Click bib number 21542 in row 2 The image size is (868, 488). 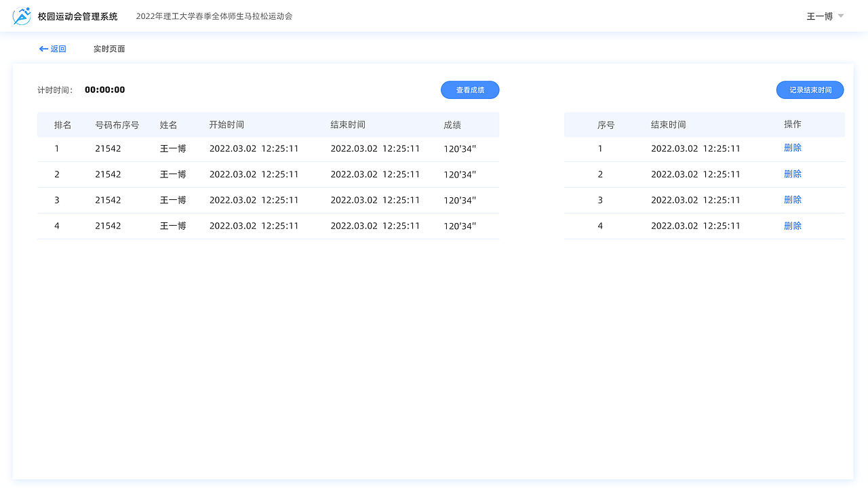tap(107, 174)
